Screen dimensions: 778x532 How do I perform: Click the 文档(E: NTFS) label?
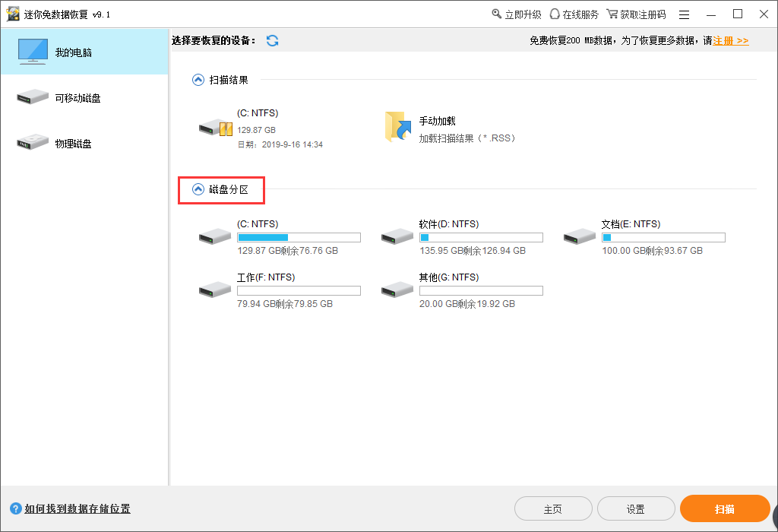631,223
